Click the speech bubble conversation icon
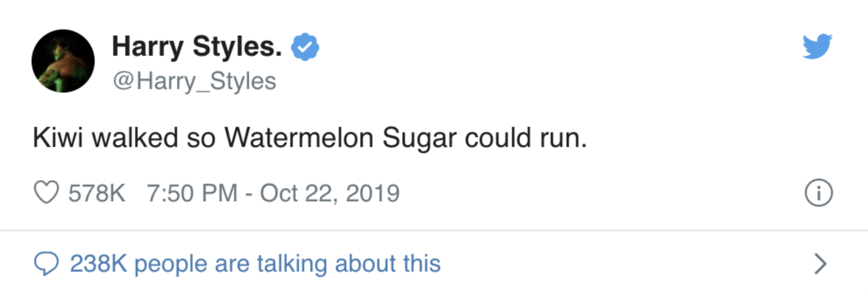This screenshot has width=868, height=294. click(46, 264)
